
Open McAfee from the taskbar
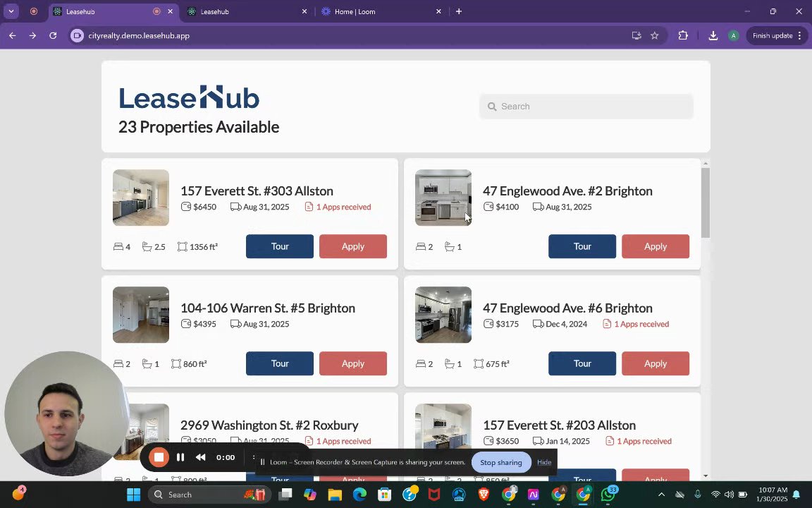point(434,495)
